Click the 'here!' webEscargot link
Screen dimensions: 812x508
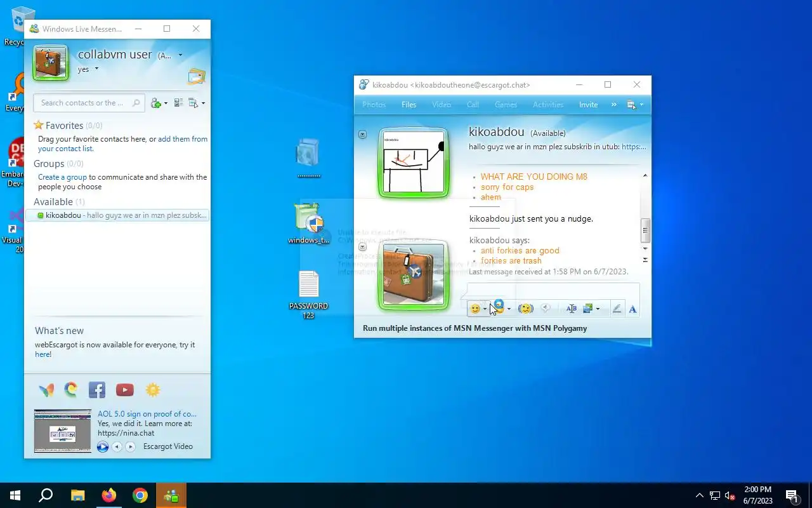point(43,354)
